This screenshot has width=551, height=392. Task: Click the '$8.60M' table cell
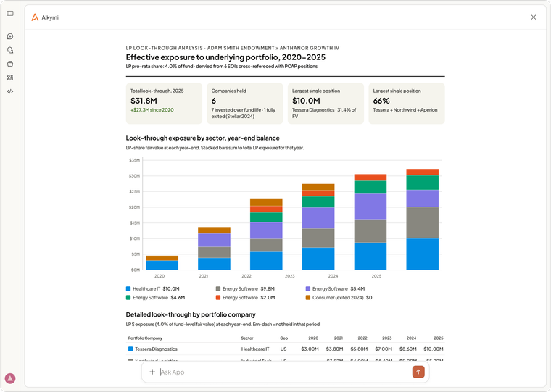click(408, 349)
